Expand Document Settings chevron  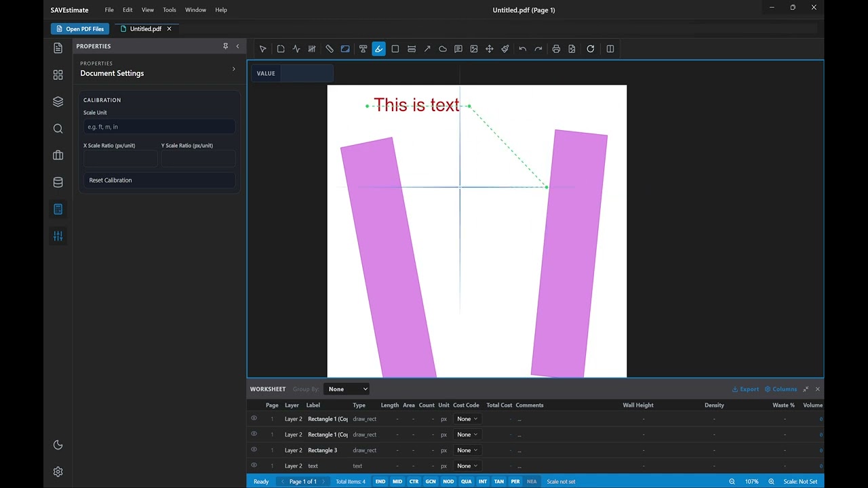click(234, 68)
